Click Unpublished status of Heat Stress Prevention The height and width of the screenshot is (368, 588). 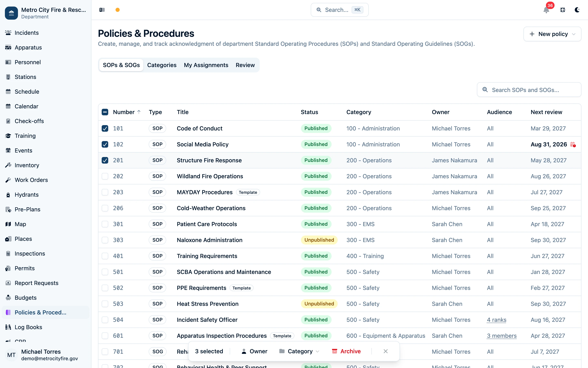[319, 304]
